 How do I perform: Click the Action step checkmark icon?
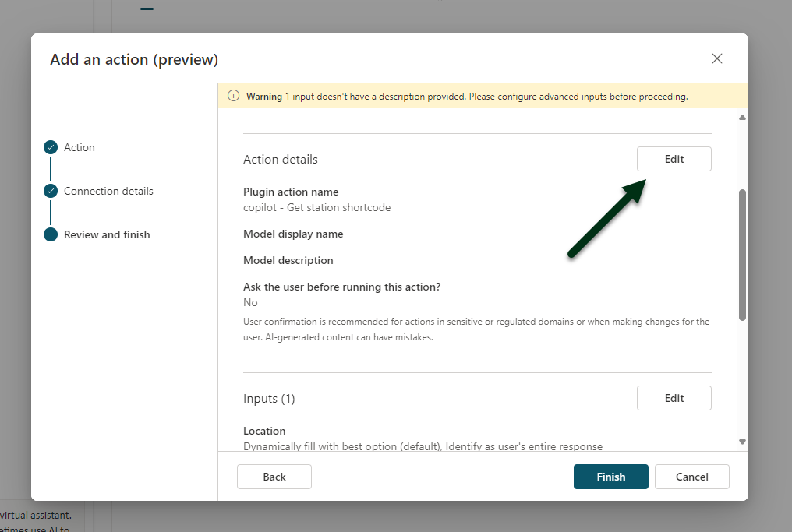click(x=51, y=147)
